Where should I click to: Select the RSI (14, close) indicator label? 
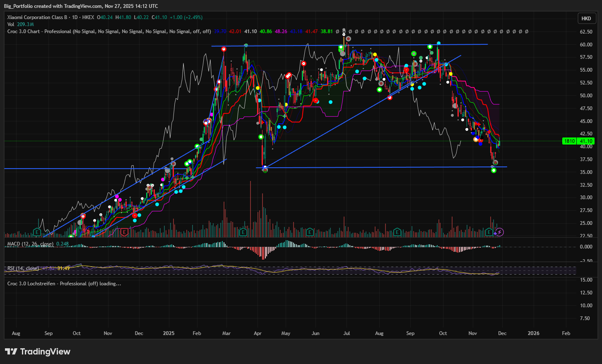click(23, 268)
